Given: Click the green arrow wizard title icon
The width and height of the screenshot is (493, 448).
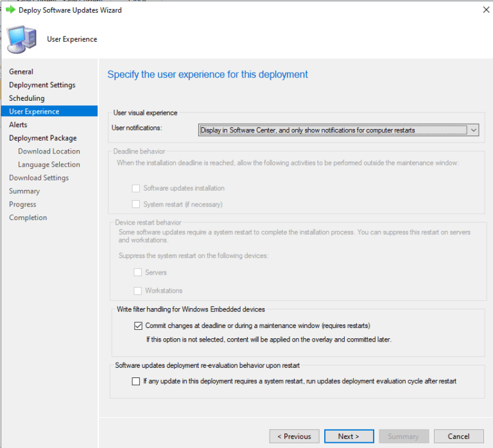Looking at the screenshot, I should coord(11,10).
